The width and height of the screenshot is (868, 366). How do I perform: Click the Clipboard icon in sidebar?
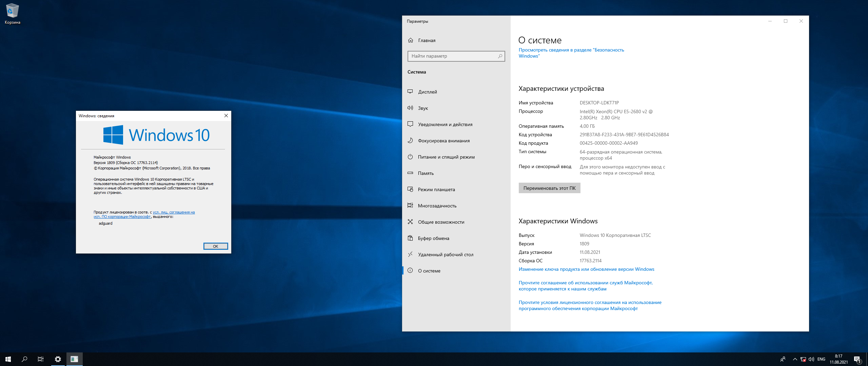point(410,238)
